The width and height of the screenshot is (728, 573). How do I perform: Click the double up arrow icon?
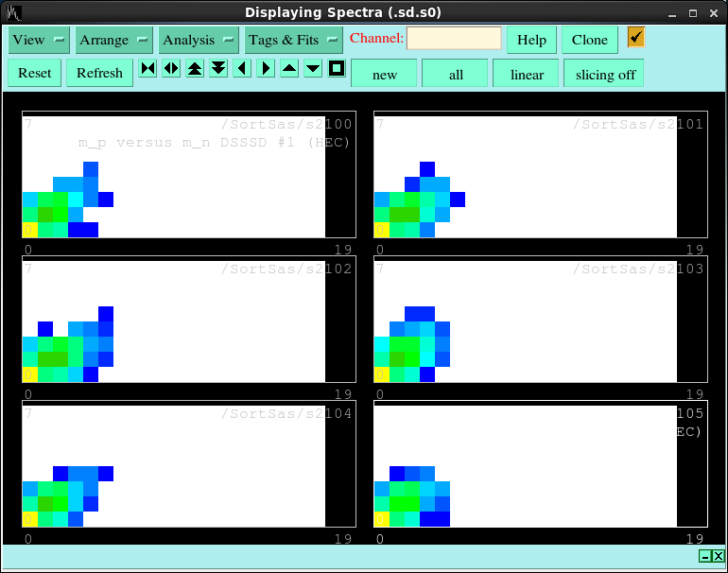click(x=195, y=69)
